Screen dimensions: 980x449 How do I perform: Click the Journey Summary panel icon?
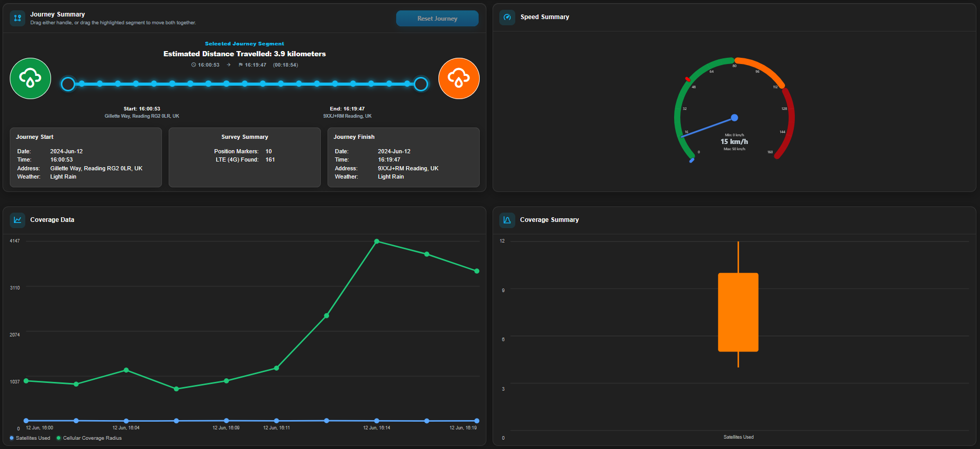18,18
